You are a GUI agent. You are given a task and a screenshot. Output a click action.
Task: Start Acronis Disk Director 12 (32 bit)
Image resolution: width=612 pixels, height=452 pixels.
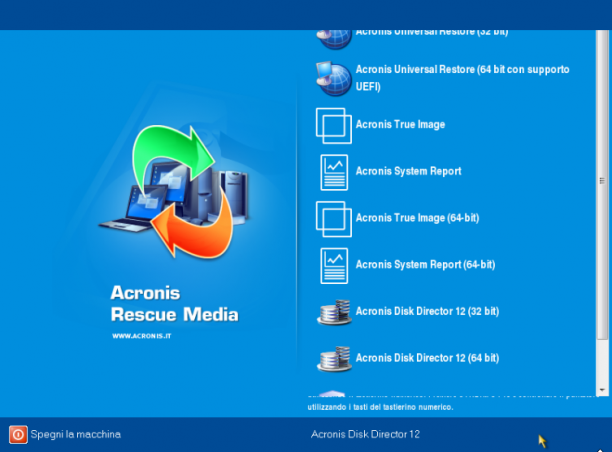(x=427, y=311)
